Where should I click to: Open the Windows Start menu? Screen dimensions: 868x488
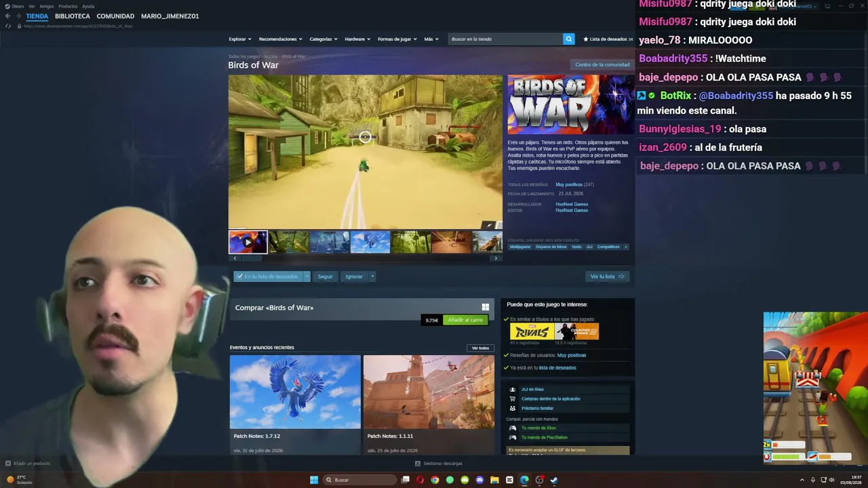[x=314, y=480]
